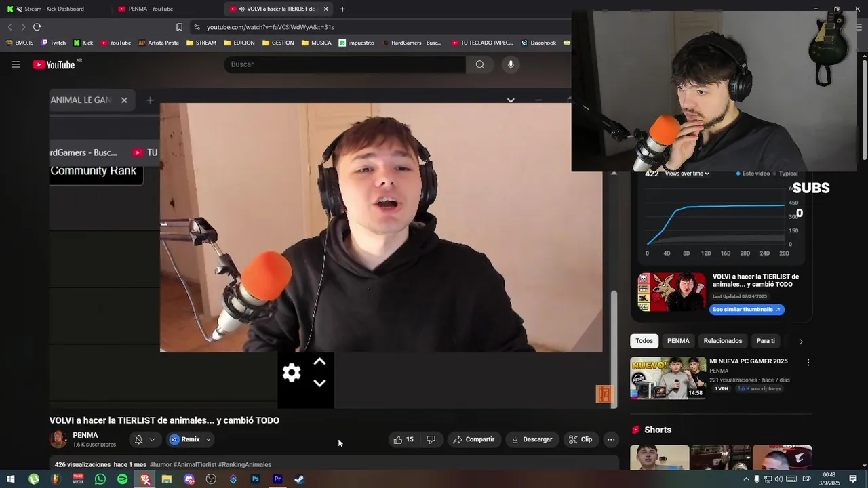Image resolution: width=868 pixels, height=488 pixels.
Task: Open STREAM bookmarks folder
Action: pos(201,43)
